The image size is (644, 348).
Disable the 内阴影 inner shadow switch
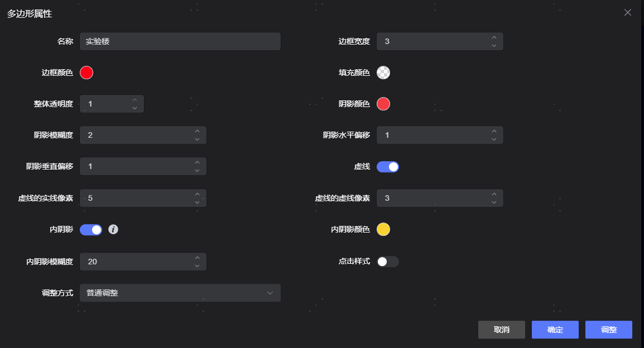coord(91,229)
